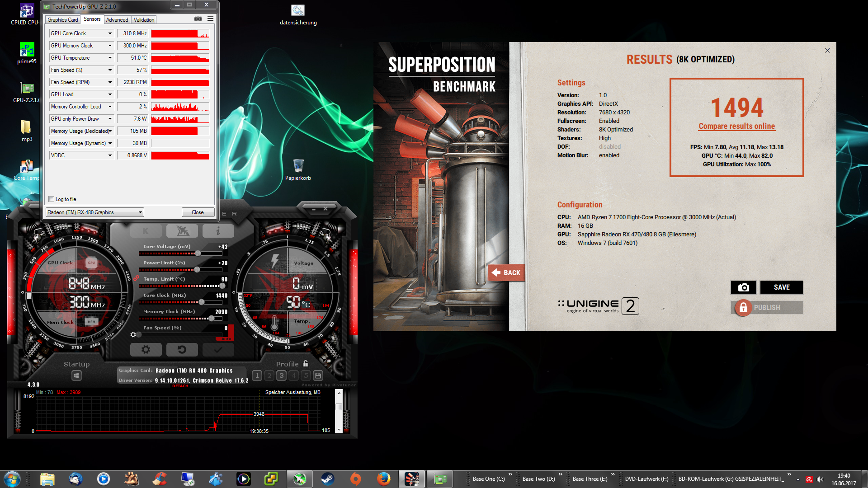
Task: Click the camera screenshot button in Superposition
Action: click(743, 287)
